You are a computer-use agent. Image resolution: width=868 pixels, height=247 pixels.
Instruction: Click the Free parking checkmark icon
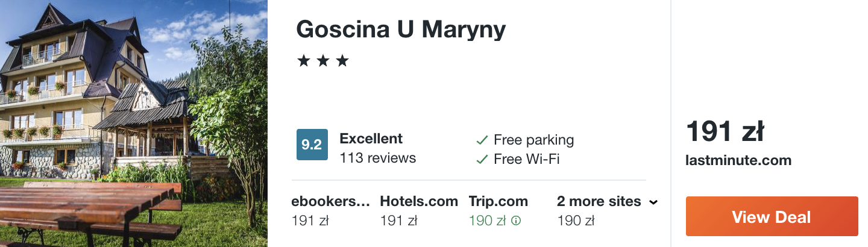pyautogui.click(x=482, y=140)
